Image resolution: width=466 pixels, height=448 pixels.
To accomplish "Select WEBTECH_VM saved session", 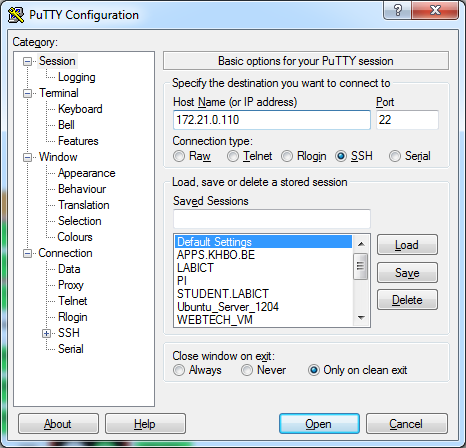I will pos(263,320).
